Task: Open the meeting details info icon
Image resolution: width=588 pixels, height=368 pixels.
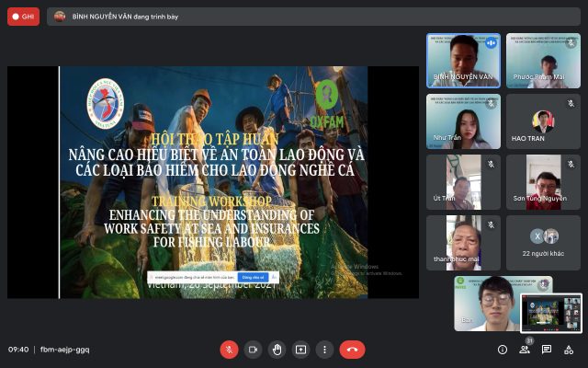Action: coord(503,350)
